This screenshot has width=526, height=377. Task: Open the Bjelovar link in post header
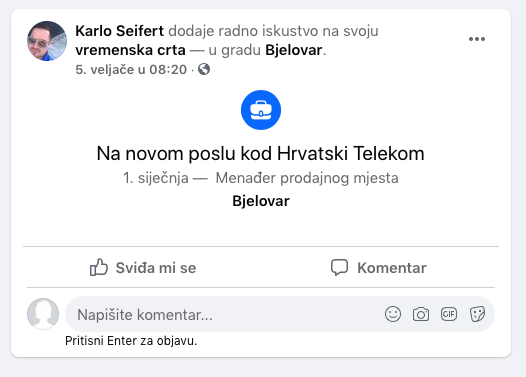coord(294,50)
